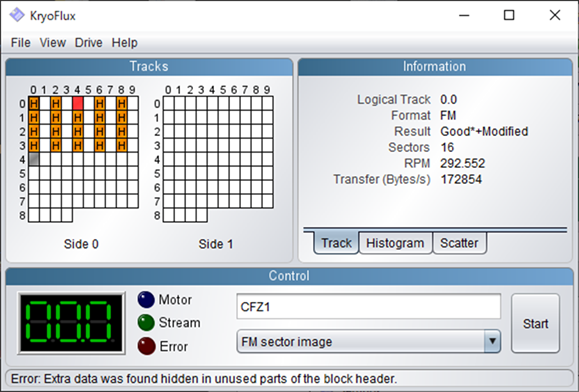Select Side 0 track 06 orange H cell

click(x=100, y=103)
